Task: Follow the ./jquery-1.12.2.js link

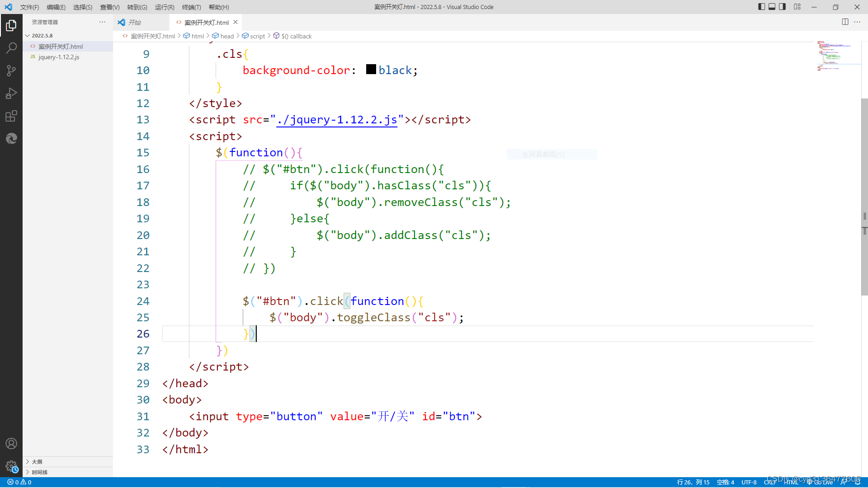Action: click(337, 120)
